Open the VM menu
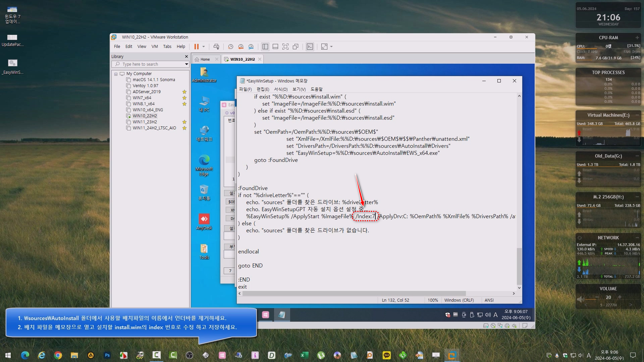The image size is (644, 362). point(155,47)
